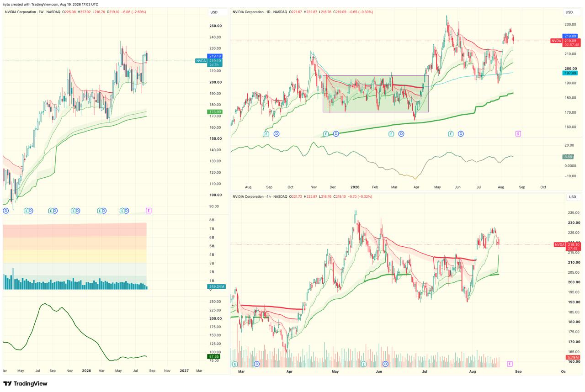585x392 pixels.
Task: Open 4h chart earnings marker between May and Jun
Action: point(363,364)
